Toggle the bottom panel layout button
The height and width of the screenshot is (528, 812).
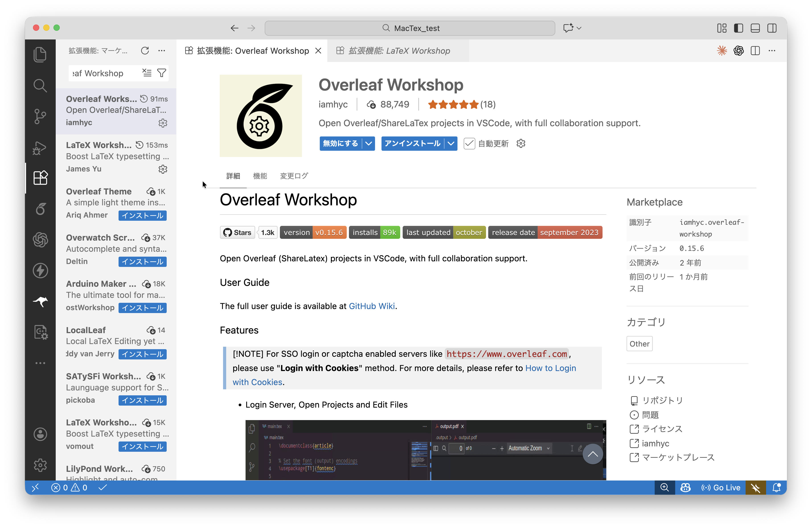click(755, 28)
